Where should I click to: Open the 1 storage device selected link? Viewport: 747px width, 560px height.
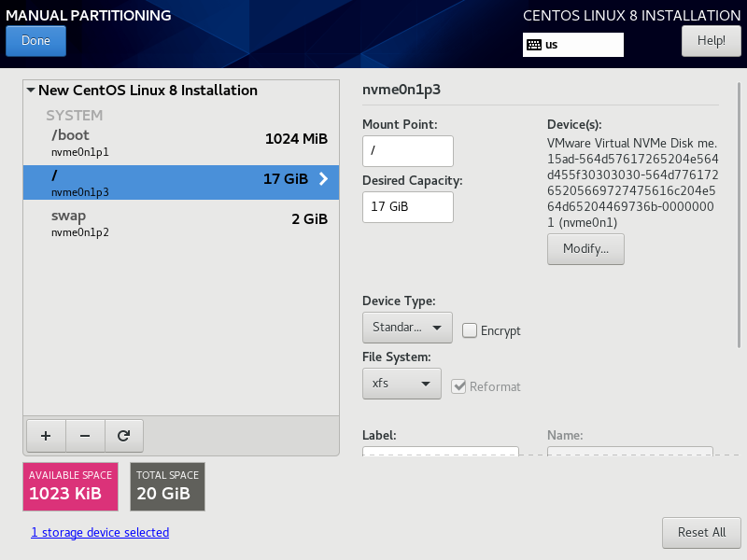click(x=100, y=532)
